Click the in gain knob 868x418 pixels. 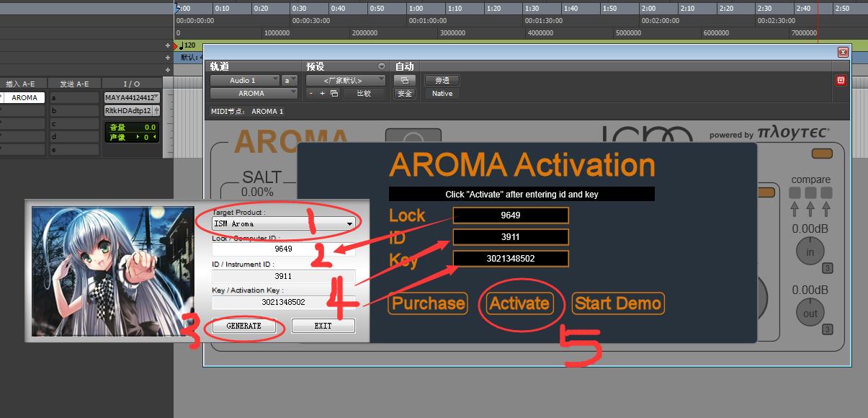coord(810,252)
